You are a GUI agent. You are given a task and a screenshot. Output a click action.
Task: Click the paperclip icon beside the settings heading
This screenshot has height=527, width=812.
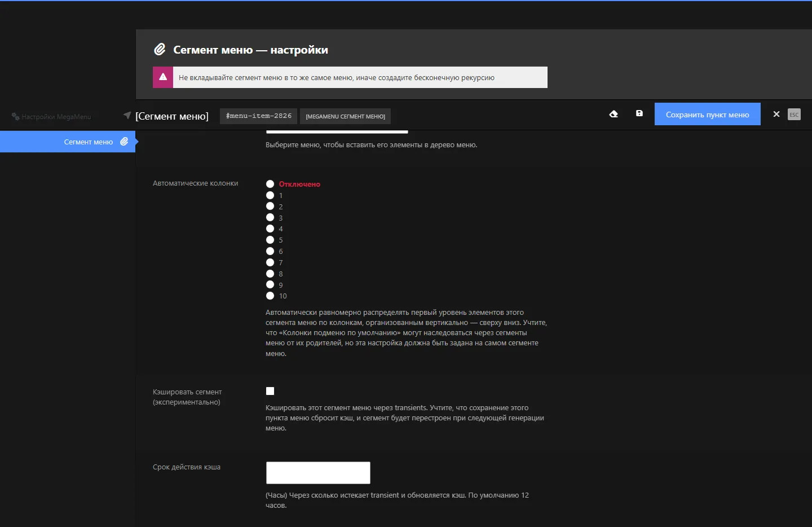160,50
